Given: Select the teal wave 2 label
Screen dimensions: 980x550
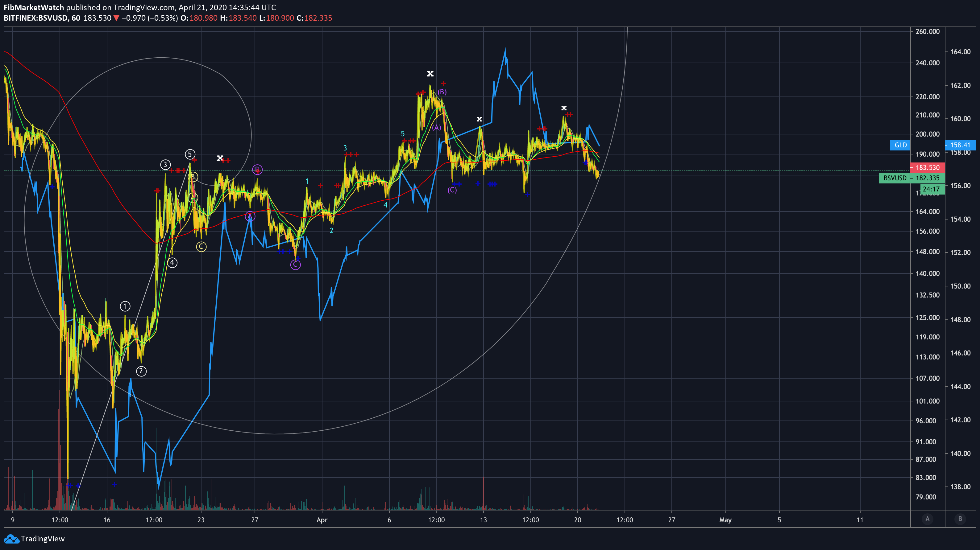Looking at the screenshot, I should coord(331,230).
